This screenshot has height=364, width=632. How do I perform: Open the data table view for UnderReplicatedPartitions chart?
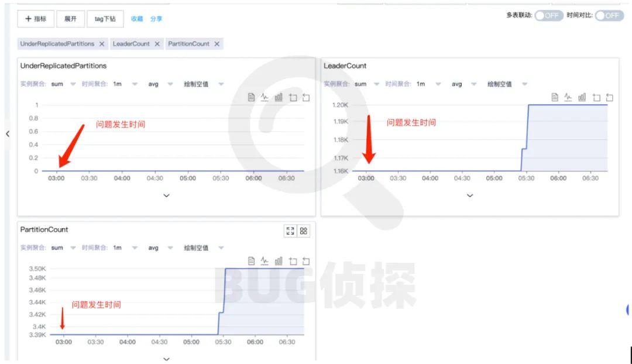tap(253, 98)
